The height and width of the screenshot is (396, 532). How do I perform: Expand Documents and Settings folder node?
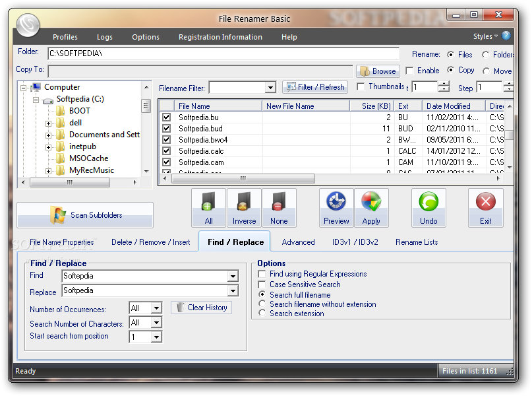[x=48, y=135]
